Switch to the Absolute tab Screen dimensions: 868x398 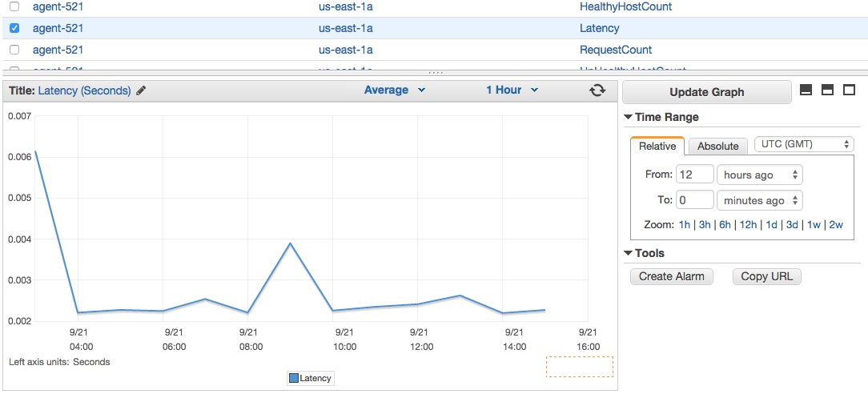[x=718, y=146]
